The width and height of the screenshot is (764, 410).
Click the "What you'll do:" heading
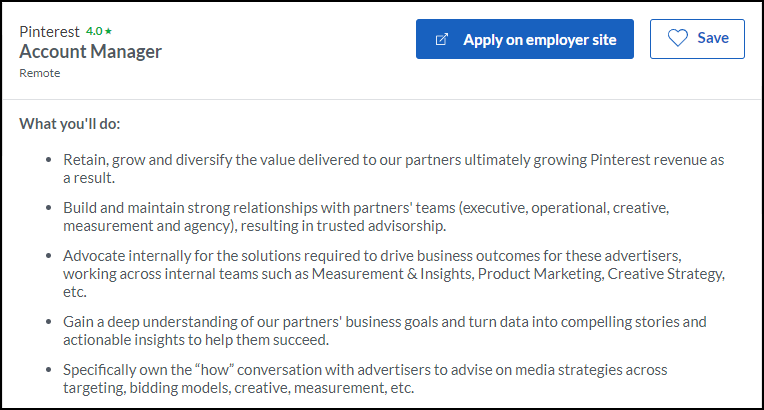coord(69,125)
